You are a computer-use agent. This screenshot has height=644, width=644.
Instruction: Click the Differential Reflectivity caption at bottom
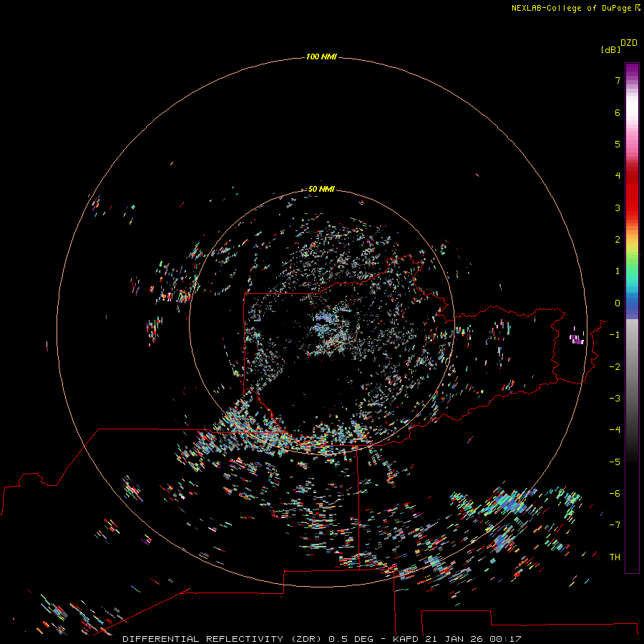[x=321, y=639]
